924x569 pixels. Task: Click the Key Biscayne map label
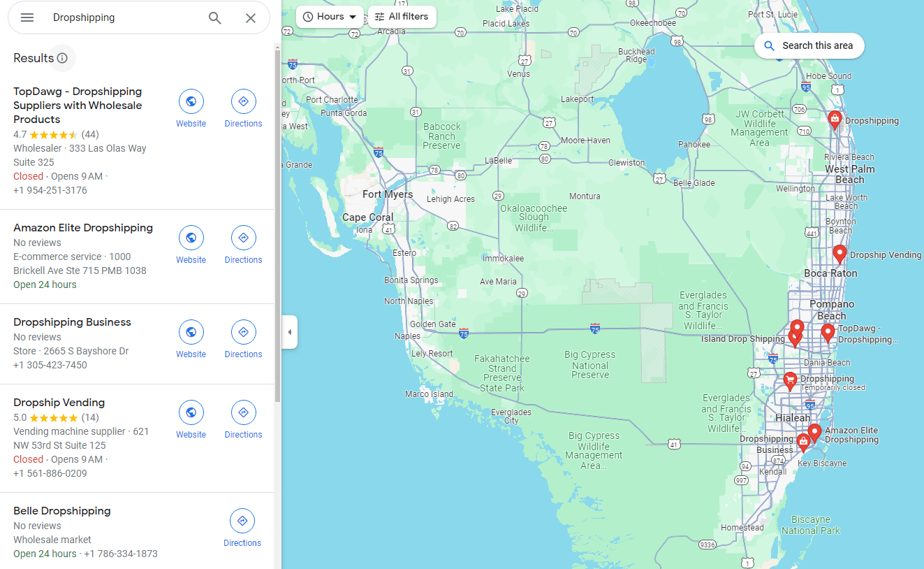pos(822,463)
